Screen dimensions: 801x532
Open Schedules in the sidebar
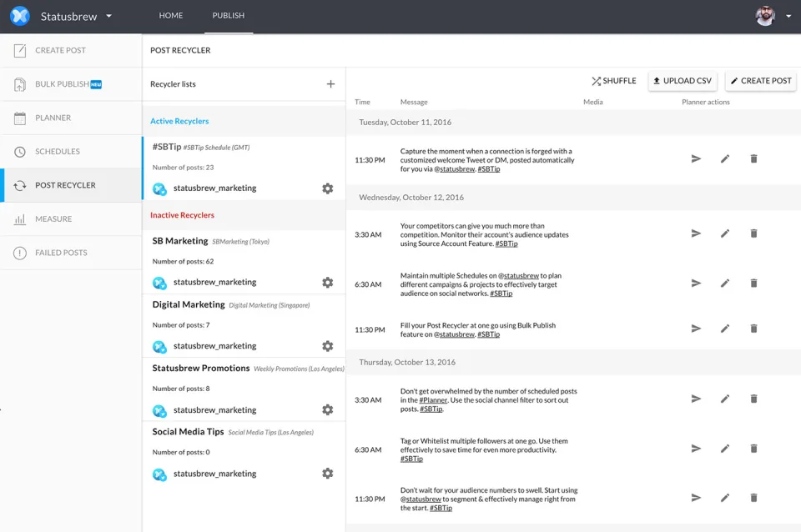[71, 151]
